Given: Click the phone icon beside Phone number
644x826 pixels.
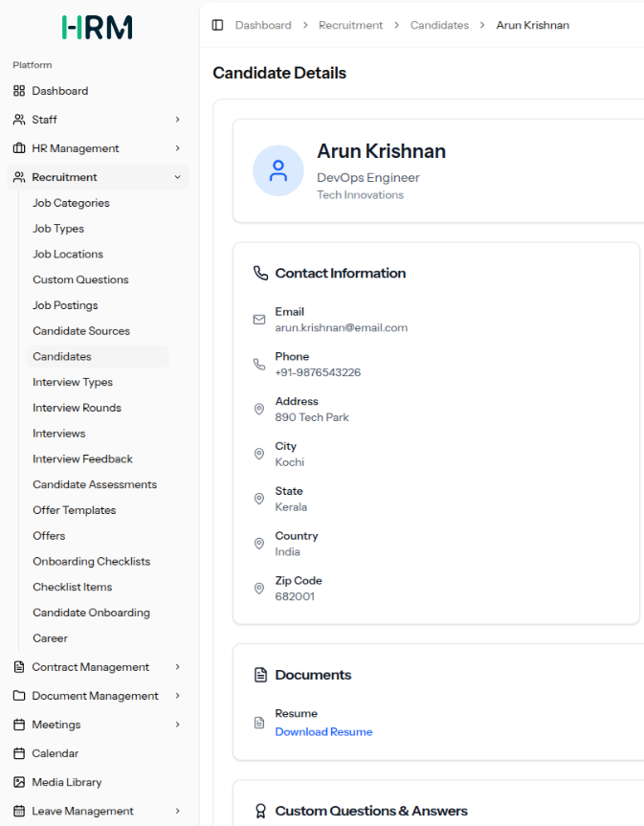Looking at the screenshot, I should (x=259, y=365).
